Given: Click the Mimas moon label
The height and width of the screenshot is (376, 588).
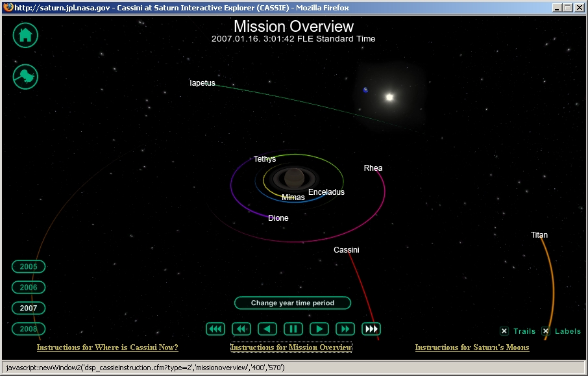Looking at the screenshot, I should point(293,197).
